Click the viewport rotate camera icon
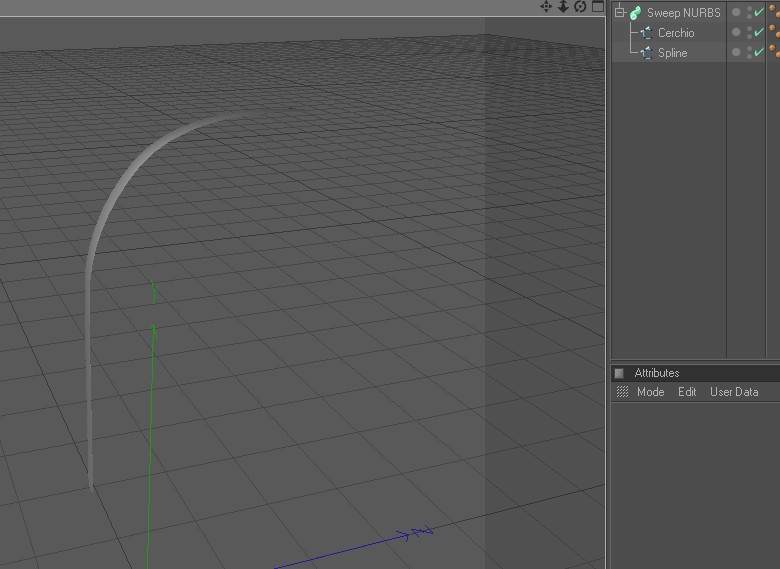Viewport: 780px width, 569px height. (x=580, y=6)
